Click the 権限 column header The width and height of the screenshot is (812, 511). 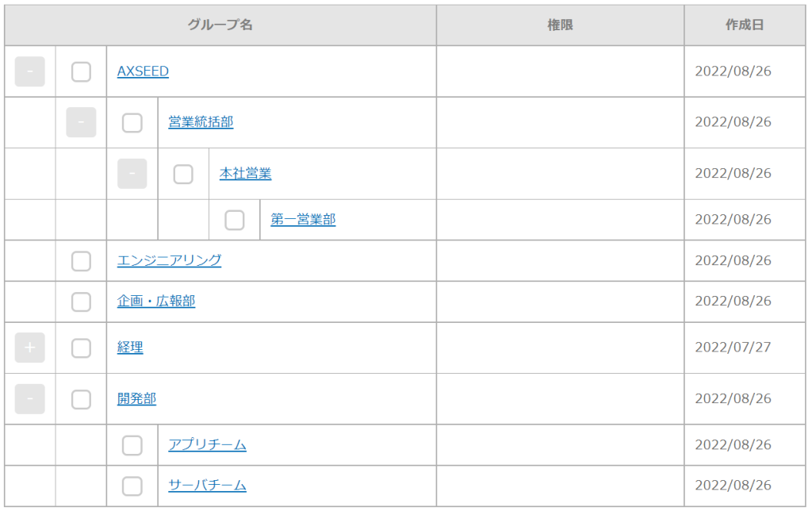(560, 25)
